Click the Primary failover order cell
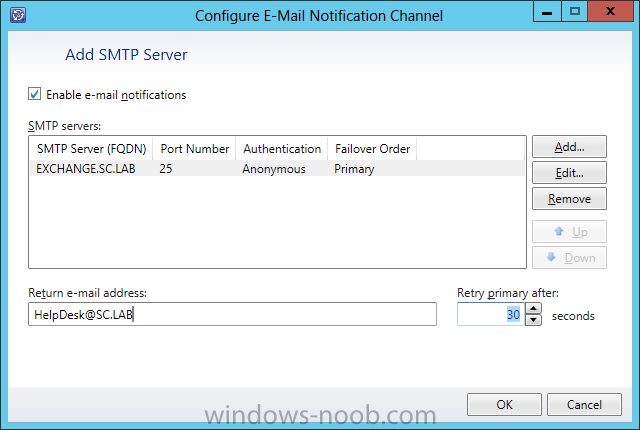This screenshot has width=640, height=430. pos(354,168)
